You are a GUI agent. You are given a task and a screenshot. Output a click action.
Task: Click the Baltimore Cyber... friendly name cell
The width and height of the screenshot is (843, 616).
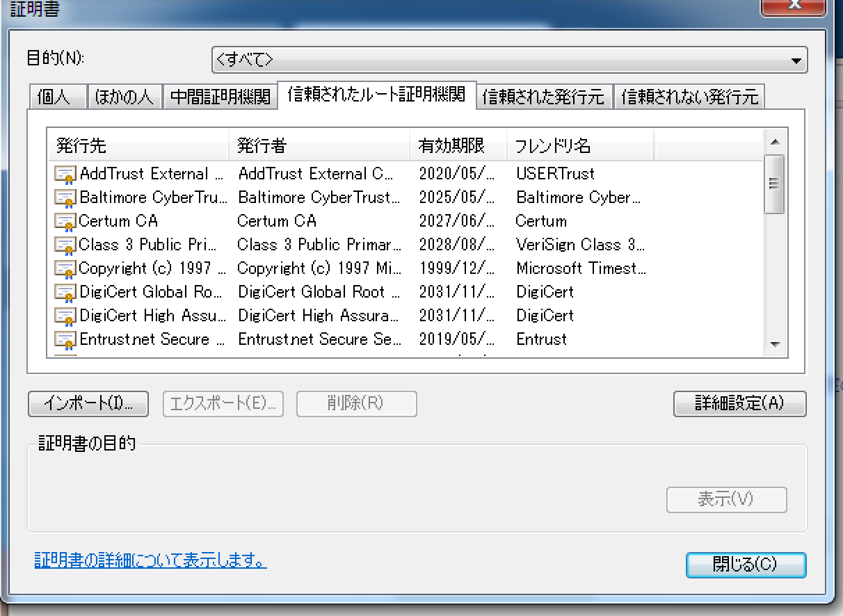(x=578, y=197)
